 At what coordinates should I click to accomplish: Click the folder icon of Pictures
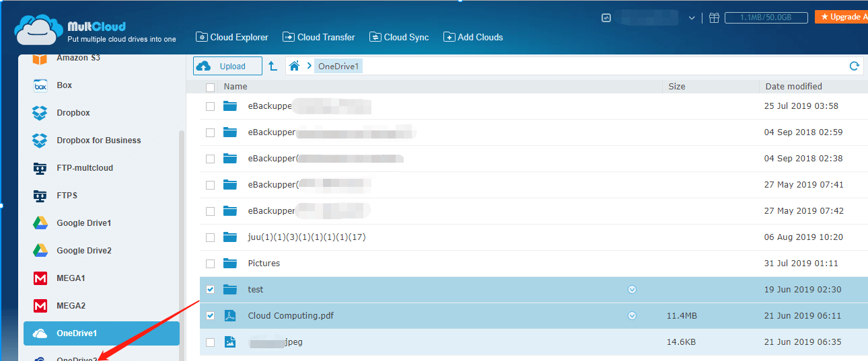(231, 264)
